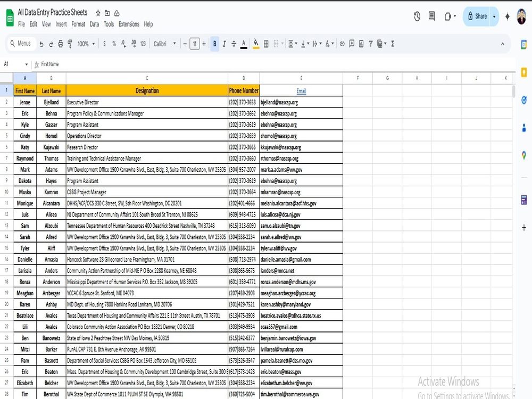This screenshot has height=399, width=532.
Task: Toggle strikethrough formatting
Action: [x=234, y=44]
